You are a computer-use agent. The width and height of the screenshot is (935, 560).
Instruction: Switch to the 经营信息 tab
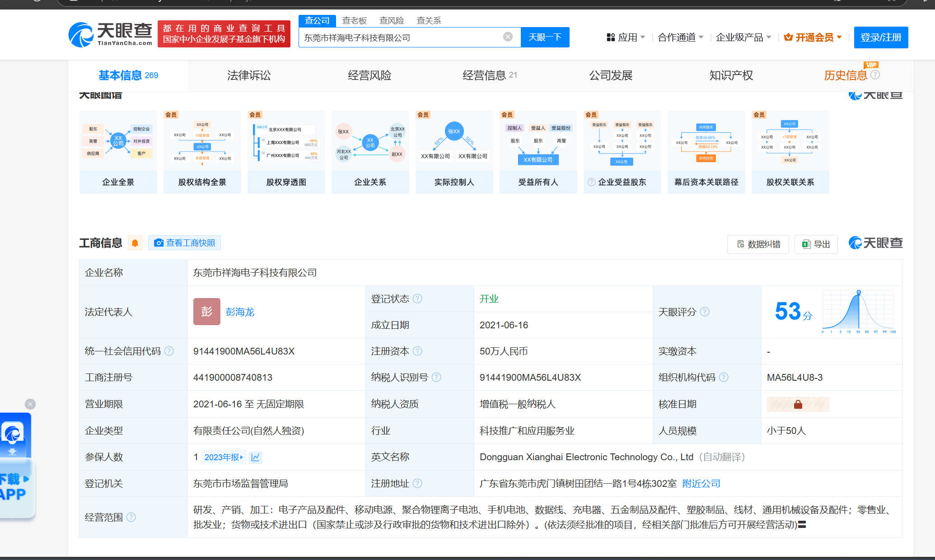(490, 75)
